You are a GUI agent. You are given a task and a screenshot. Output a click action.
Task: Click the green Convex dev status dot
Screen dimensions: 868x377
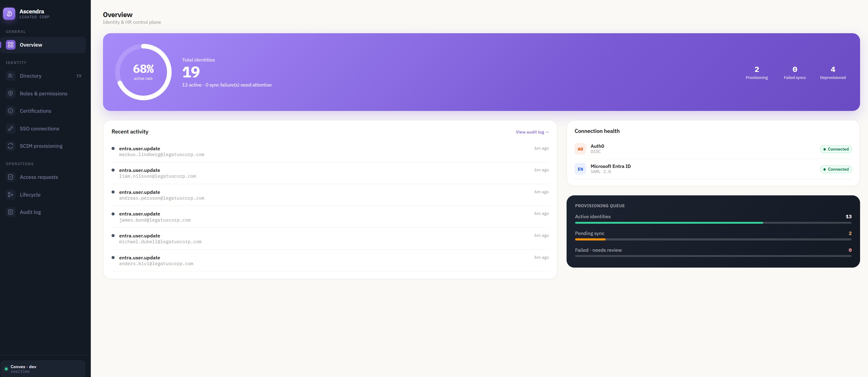pyautogui.click(x=6, y=369)
